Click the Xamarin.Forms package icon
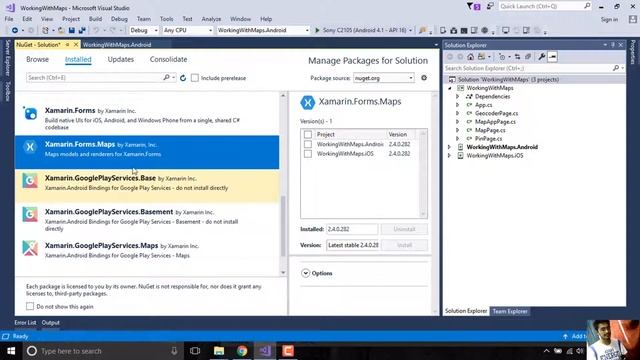Screen dimensions: 640x360 (30, 113)
